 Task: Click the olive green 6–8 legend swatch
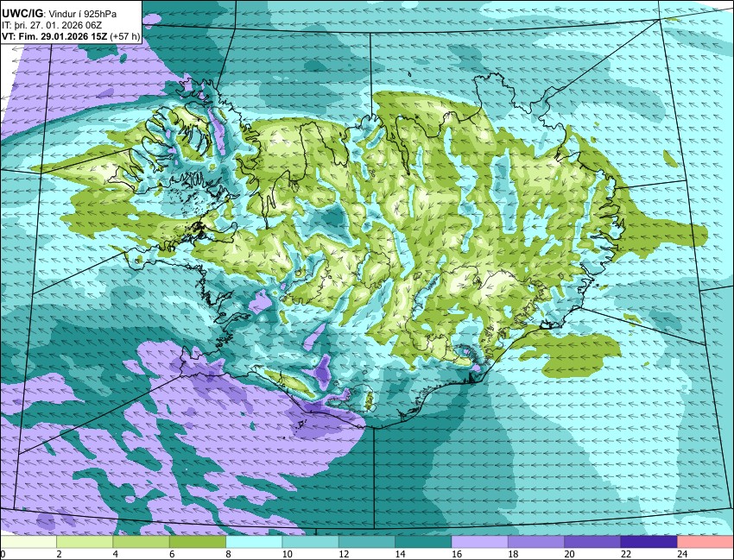point(198,542)
